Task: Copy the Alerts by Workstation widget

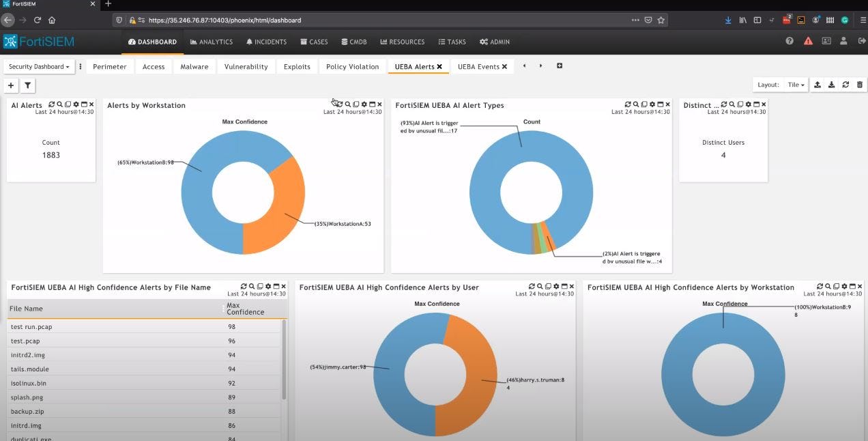Action: point(356,104)
